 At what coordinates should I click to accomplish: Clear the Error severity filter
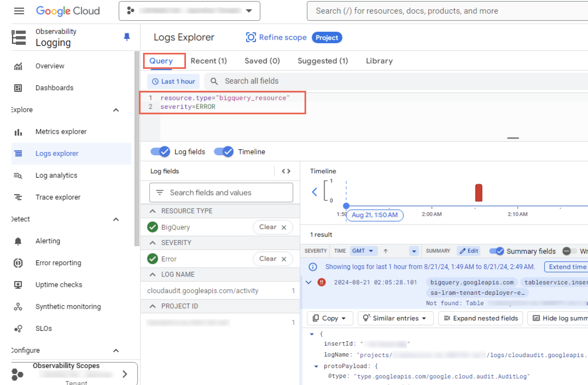[273, 259]
